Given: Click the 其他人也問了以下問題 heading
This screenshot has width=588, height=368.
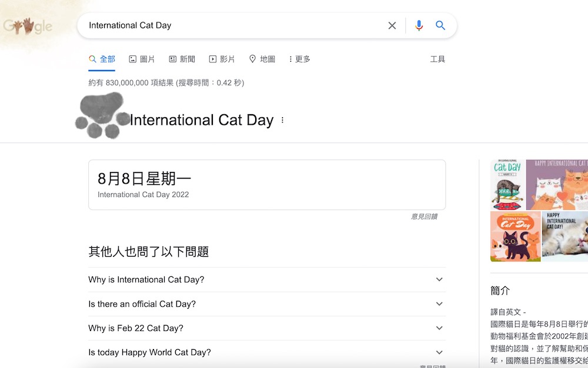Looking at the screenshot, I should click(149, 251).
